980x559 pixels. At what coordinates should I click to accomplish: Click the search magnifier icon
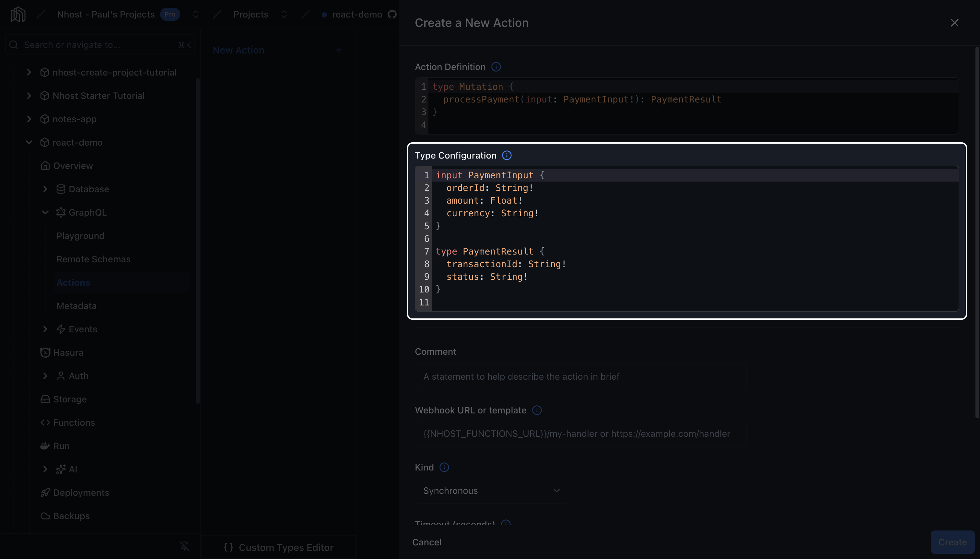[x=14, y=45]
